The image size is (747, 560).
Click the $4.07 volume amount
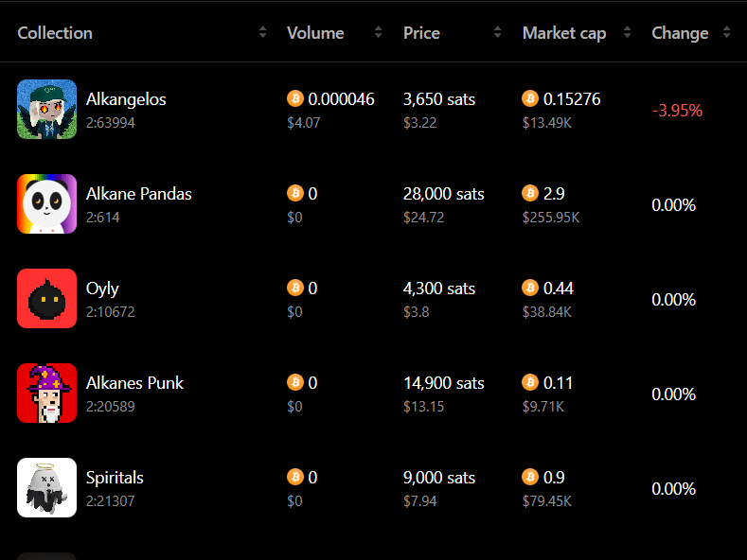(x=304, y=123)
